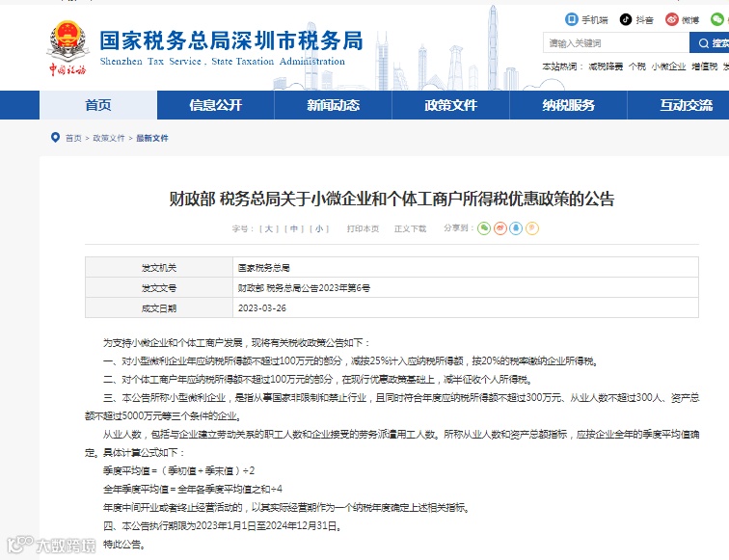Screen dimensions: 729x560
Task: Click the 成文日期 label cell
Action: [159, 308]
